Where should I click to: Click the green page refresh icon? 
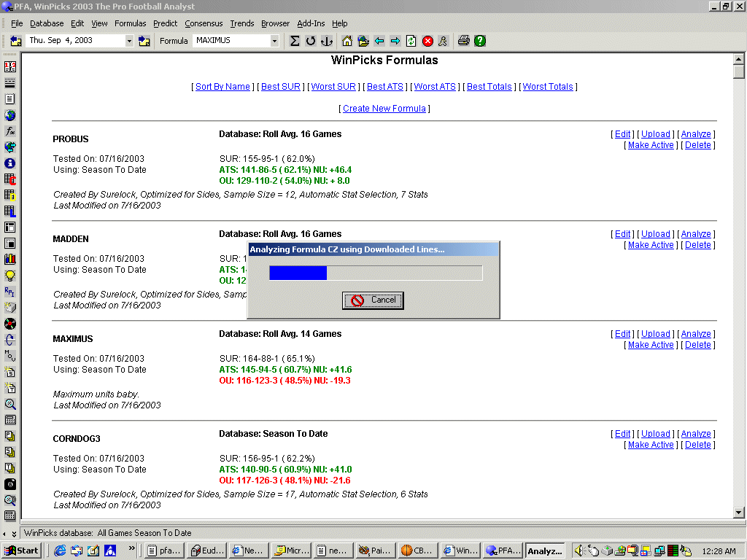point(411,41)
